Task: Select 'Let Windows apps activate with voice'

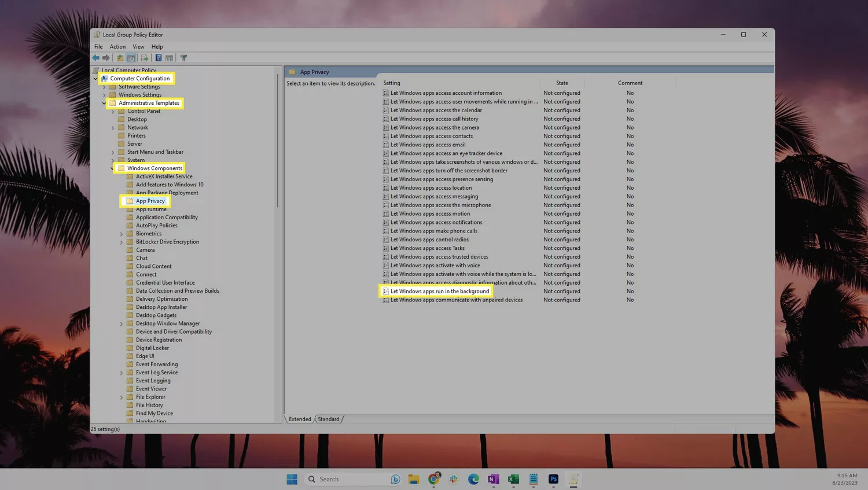Action: 435,266
